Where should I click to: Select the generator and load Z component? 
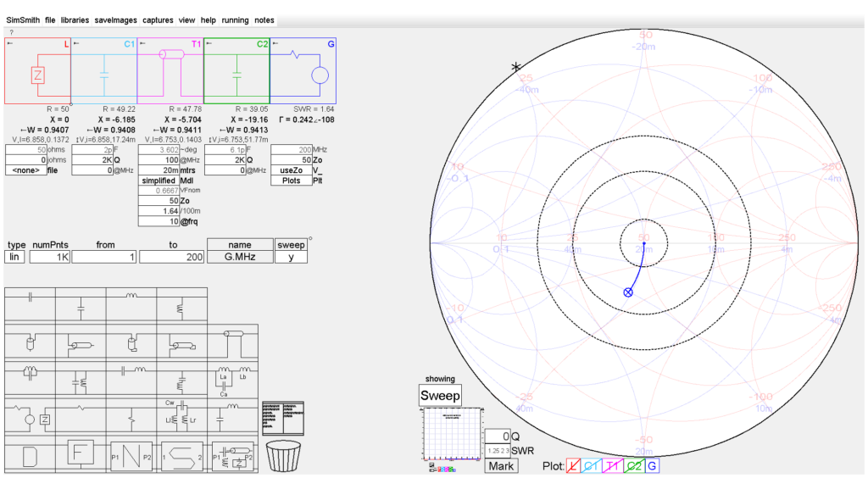pos(30,418)
